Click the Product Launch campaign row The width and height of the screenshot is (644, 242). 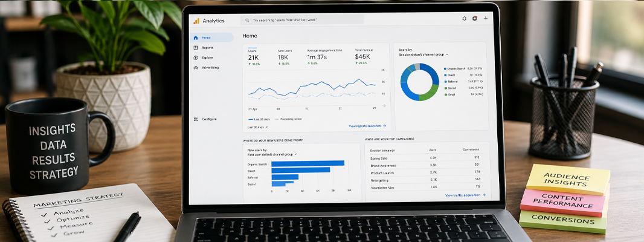(x=427, y=172)
